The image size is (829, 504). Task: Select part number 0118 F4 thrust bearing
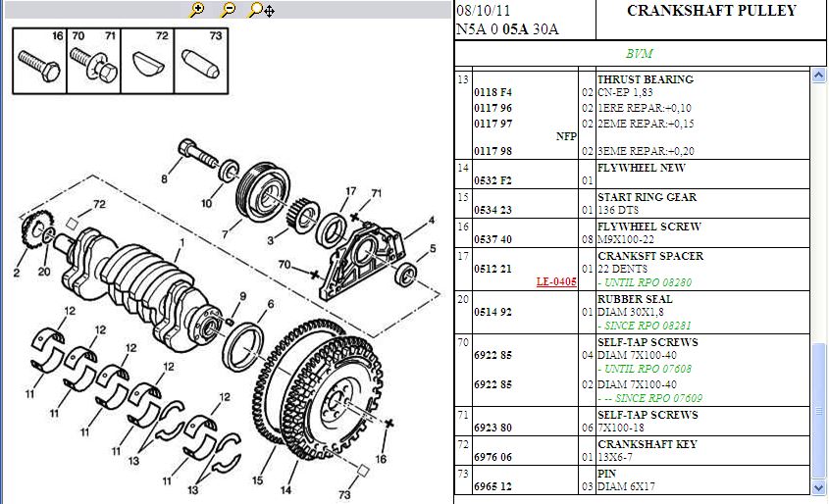tap(492, 92)
